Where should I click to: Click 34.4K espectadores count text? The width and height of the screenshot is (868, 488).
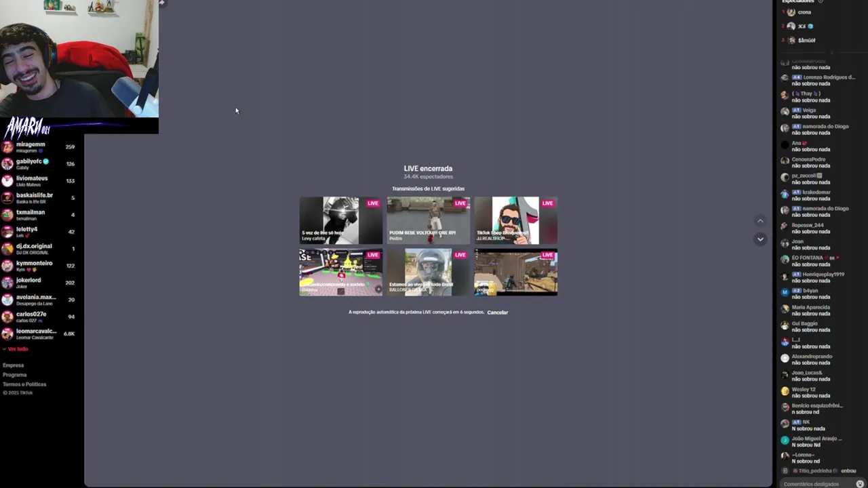click(428, 177)
